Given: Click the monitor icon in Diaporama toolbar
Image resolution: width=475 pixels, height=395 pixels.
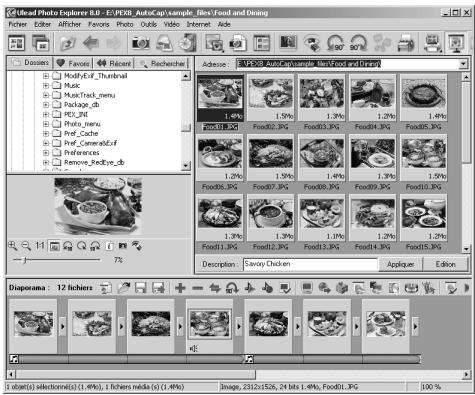Looking at the screenshot, I should click(307, 288).
